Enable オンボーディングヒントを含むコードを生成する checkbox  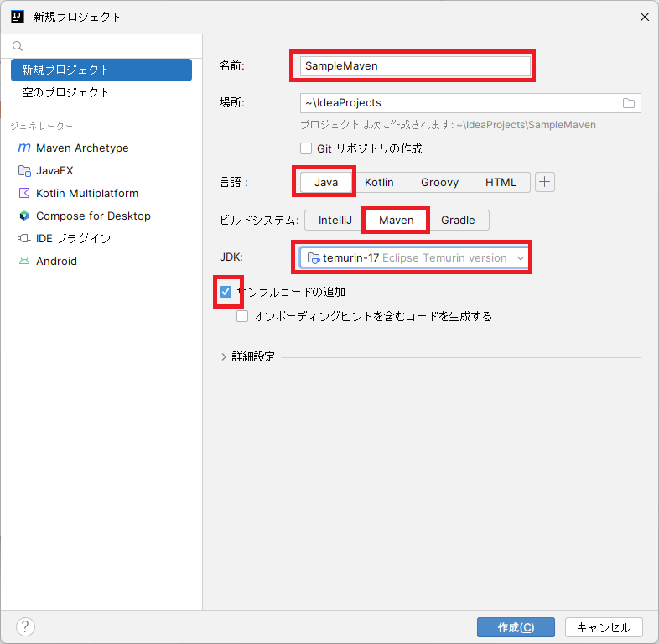[242, 316]
